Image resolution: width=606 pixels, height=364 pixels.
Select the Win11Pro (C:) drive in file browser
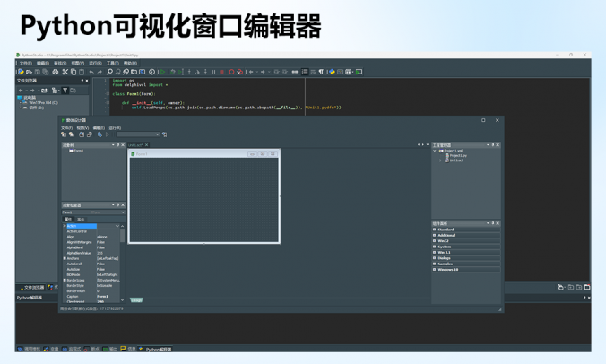click(x=43, y=103)
